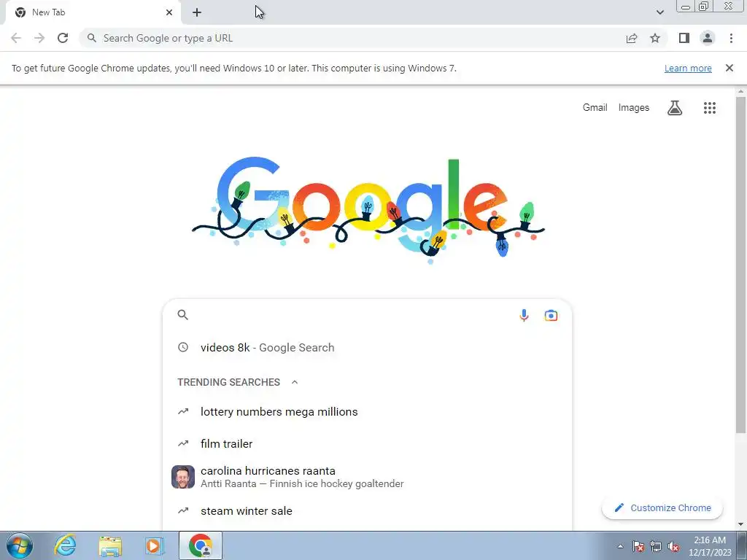Open the Windows Start menu
Image resolution: width=747 pixels, height=560 pixels.
[x=20, y=545]
